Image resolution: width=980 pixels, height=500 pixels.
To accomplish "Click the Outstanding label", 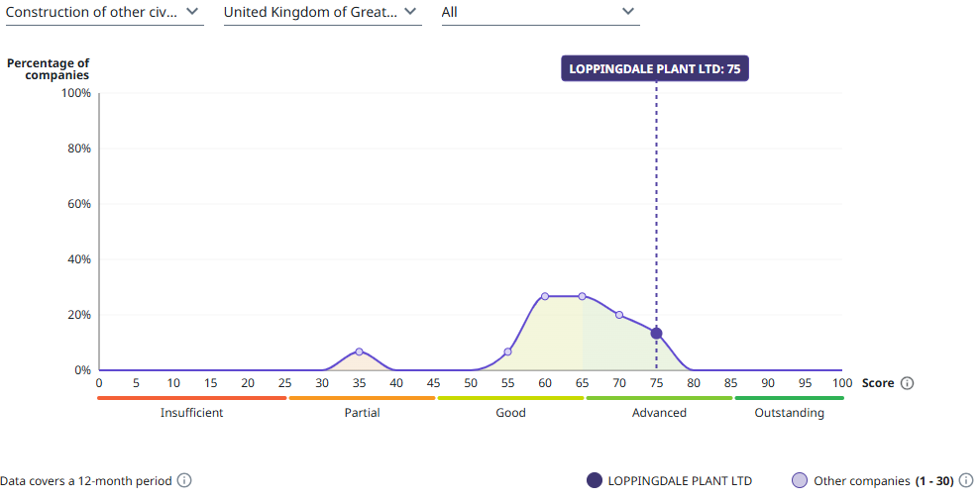I will click(x=790, y=413).
